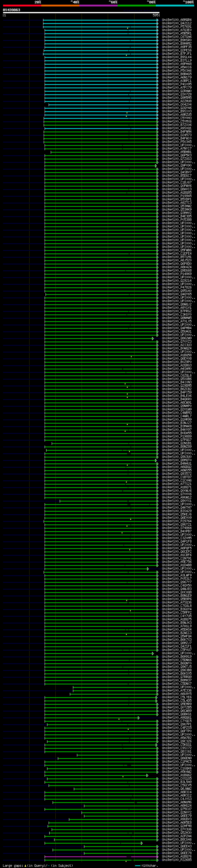197x868 pixels.
Task: Select hit label UniRef100_P19945
Action: point(176,196)
